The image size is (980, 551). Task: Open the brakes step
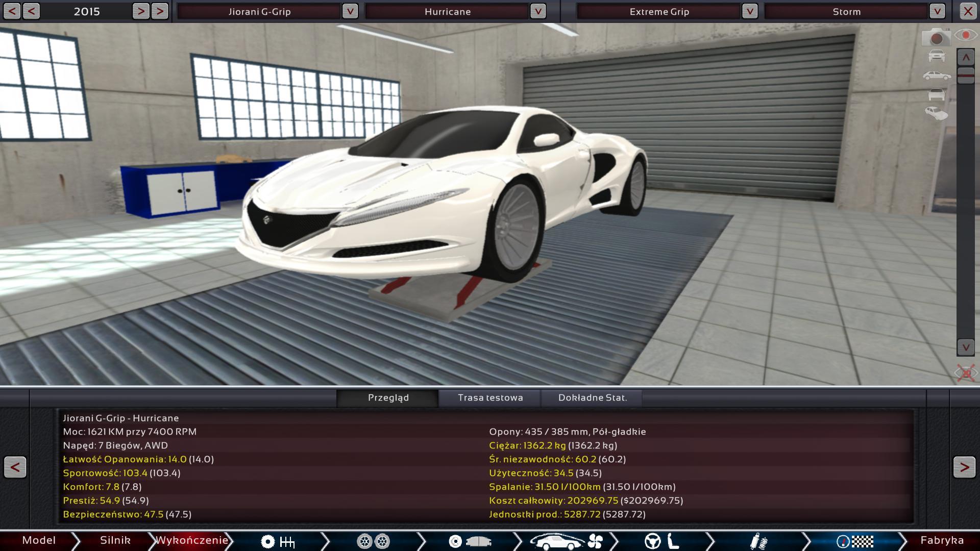point(470,541)
